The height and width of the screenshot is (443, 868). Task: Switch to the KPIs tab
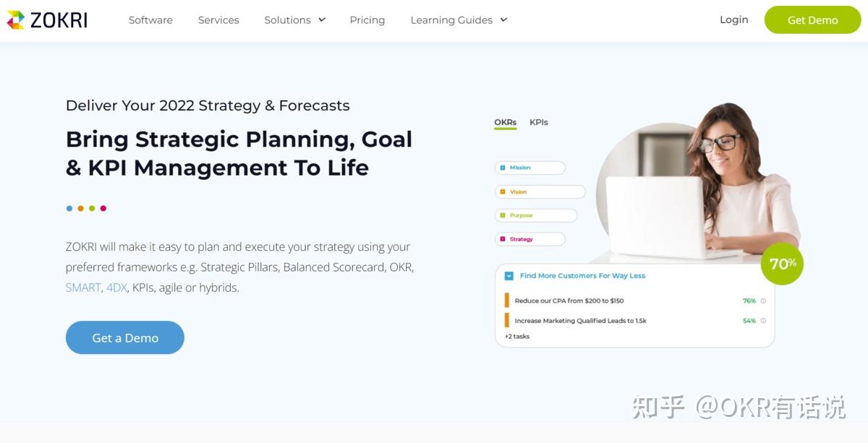click(539, 123)
